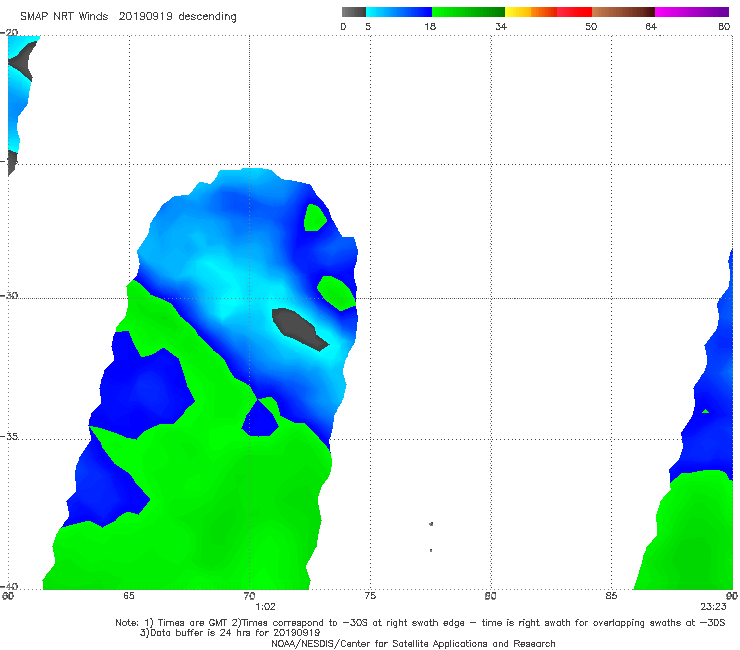
Task: Click the green patch on the 30S line
Action: [x=336, y=293]
